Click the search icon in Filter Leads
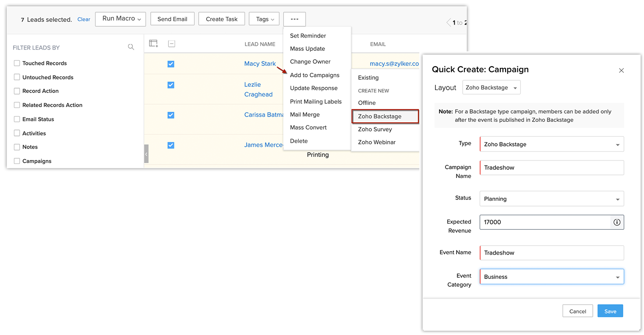This screenshot has height=335, width=644. click(131, 47)
